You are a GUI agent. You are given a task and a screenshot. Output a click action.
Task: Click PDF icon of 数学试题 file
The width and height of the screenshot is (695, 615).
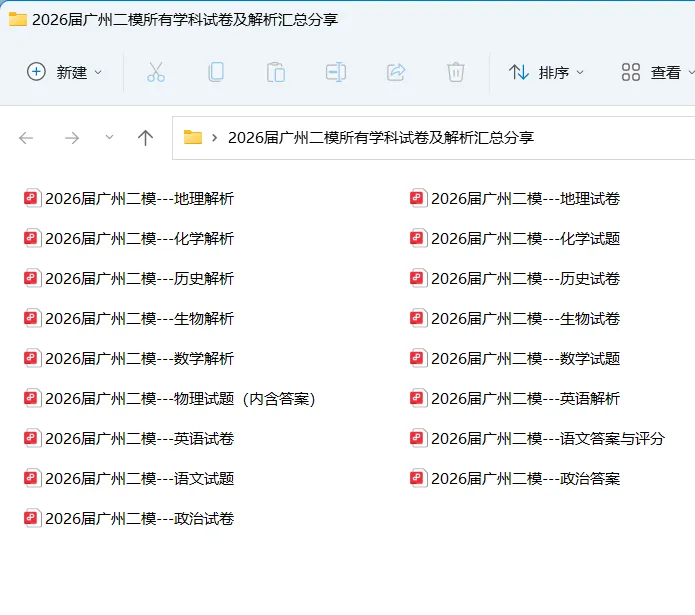click(x=418, y=358)
